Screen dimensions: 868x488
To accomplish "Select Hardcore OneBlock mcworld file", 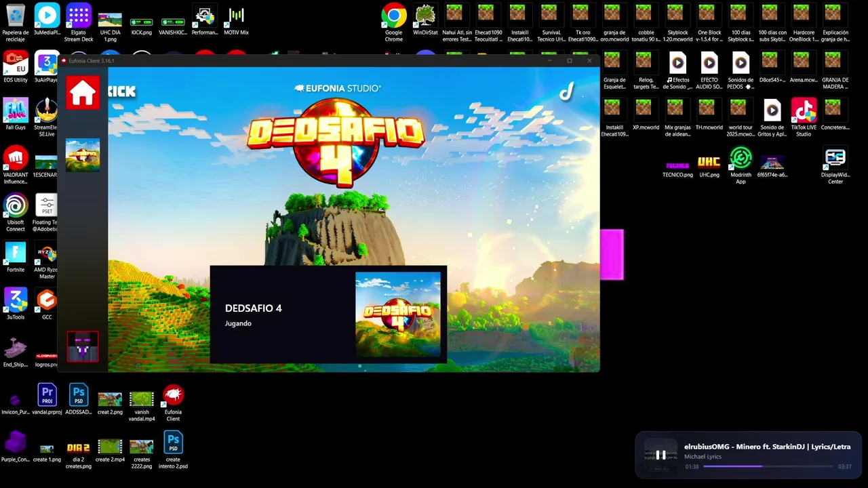I will coord(804,23).
